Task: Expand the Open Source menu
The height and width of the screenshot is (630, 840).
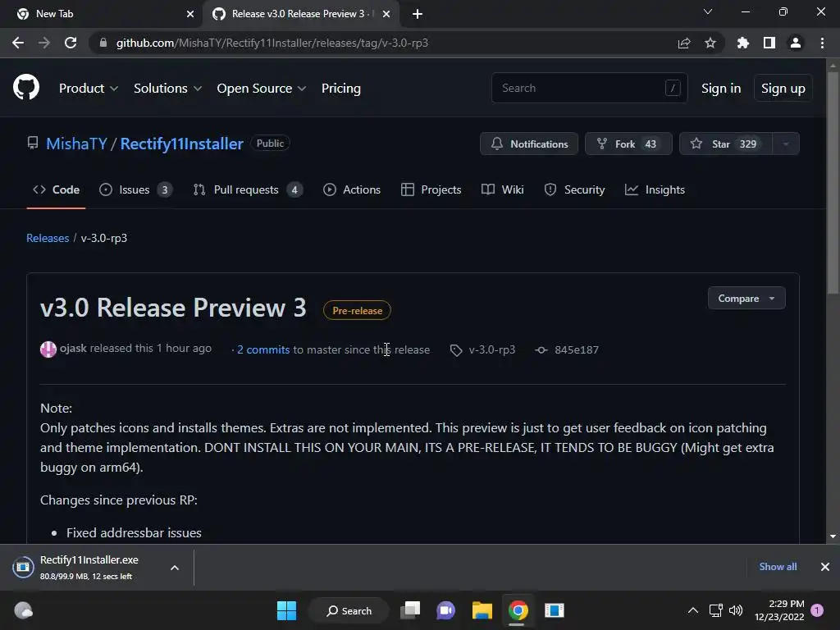Action: click(262, 89)
